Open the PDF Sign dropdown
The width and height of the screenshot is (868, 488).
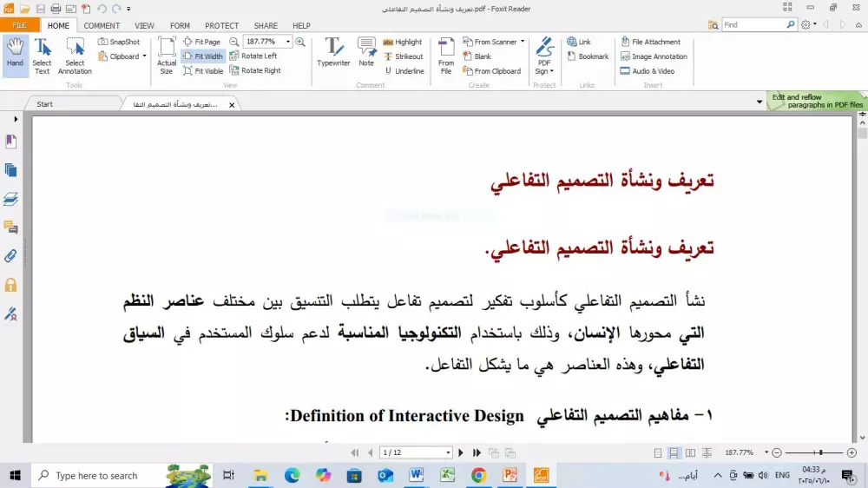[544, 56]
